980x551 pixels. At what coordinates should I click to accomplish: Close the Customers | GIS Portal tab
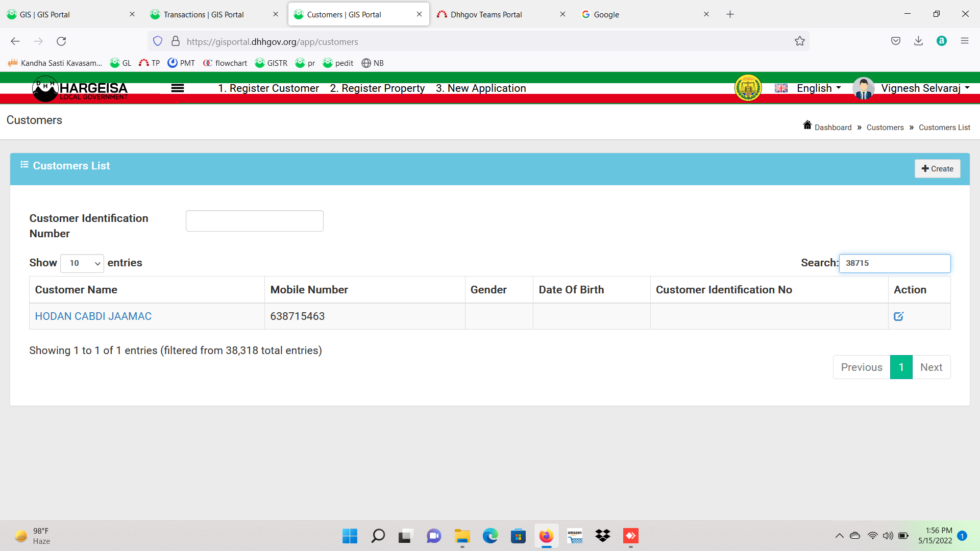pyautogui.click(x=419, y=14)
